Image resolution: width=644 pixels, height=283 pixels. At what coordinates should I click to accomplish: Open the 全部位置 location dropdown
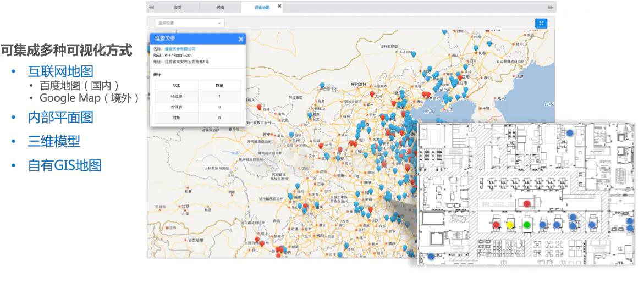coord(189,23)
